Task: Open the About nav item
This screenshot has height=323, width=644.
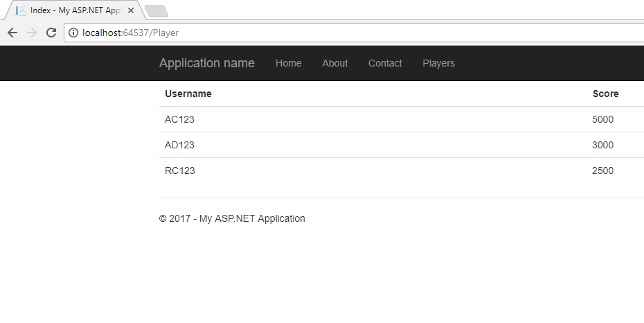Action: [334, 63]
